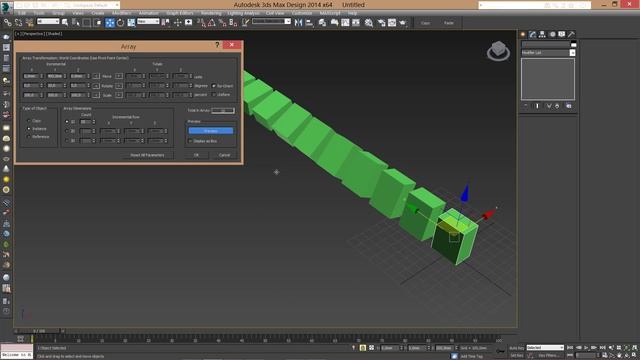The height and width of the screenshot is (360, 640).
Task: Select the 2D array dimension radio
Action: [x=67, y=131]
